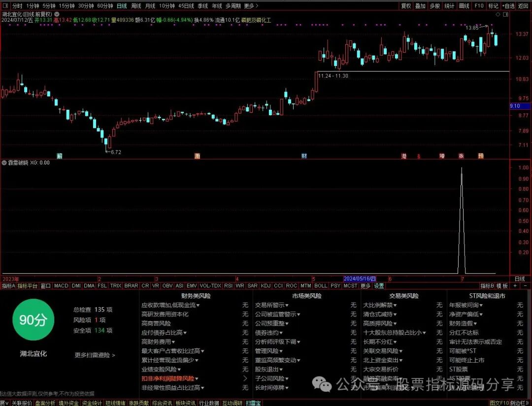Expand 高财务费用 risk item

point(158,342)
